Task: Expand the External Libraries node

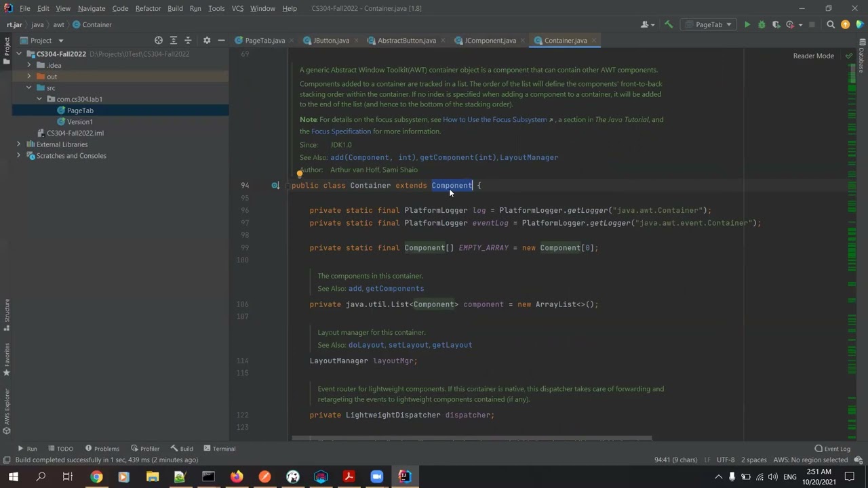Action: point(18,144)
